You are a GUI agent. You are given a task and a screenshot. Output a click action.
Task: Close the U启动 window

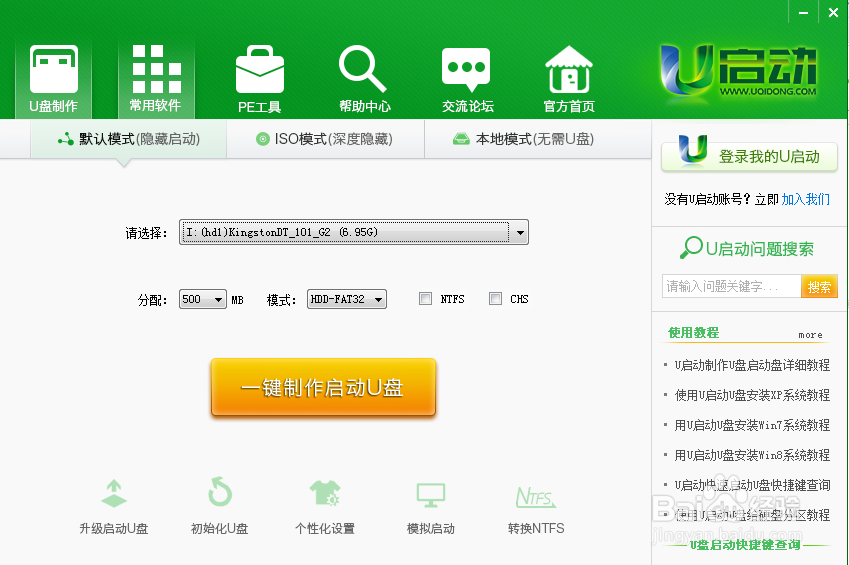click(833, 12)
